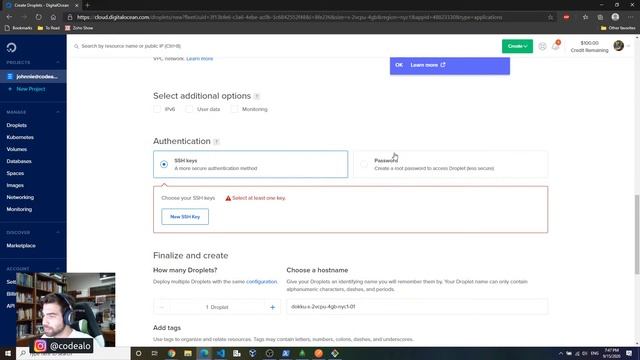Enable the User data checkbox
This screenshot has height=360, width=640.
point(189,109)
